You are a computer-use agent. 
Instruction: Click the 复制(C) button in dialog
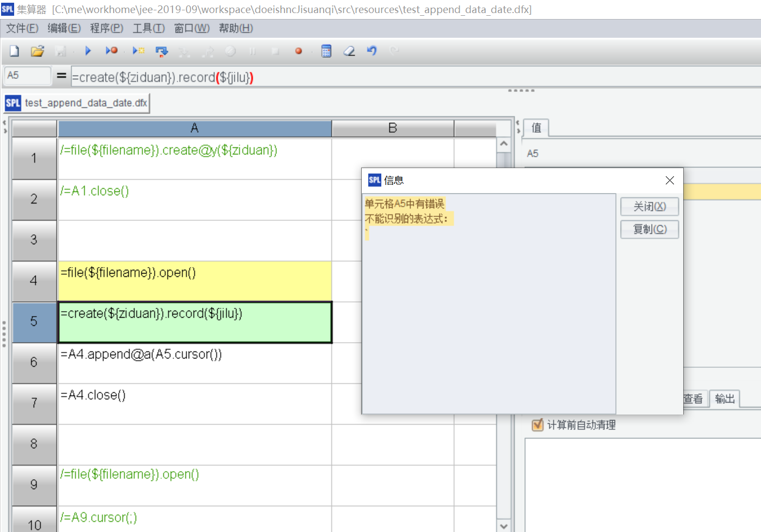pos(649,229)
